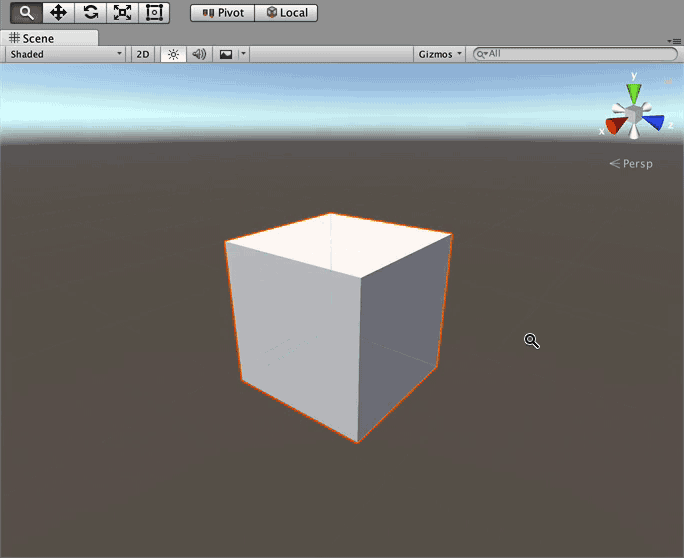Open the Gizmos dropdown

coord(439,54)
